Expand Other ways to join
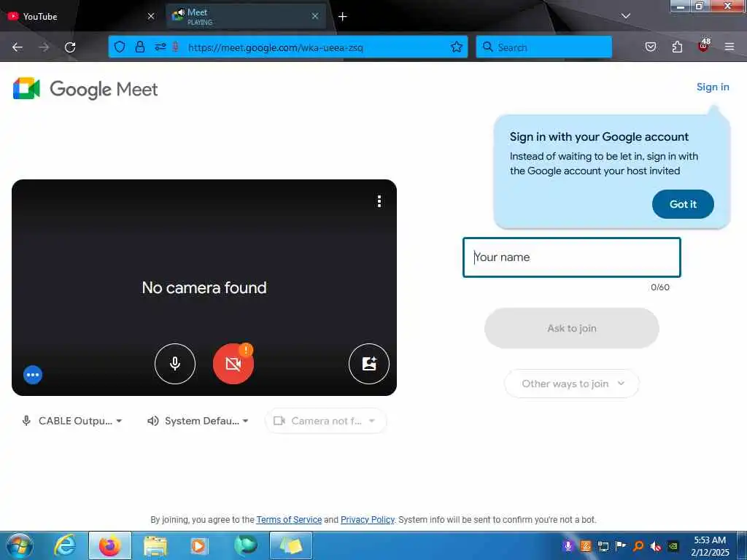This screenshot has height=560, width=747. pyautogui.click(x=572, y=384)
